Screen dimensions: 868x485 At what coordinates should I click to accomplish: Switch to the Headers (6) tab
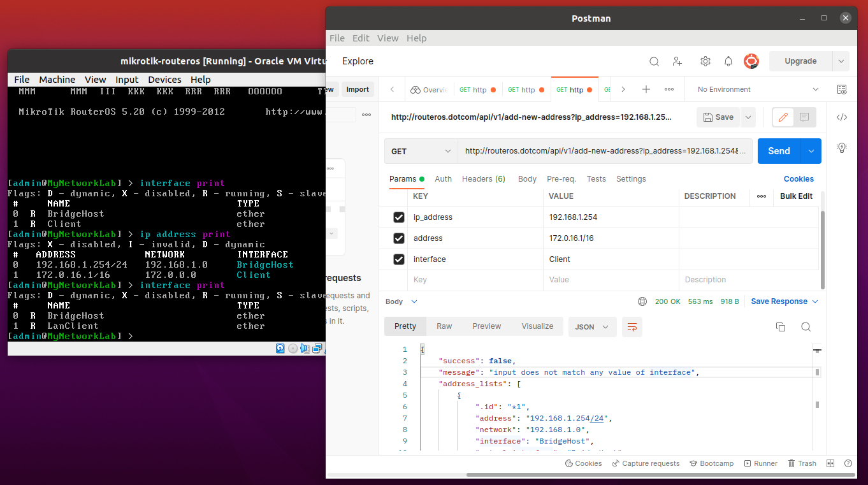click(484, 179)
